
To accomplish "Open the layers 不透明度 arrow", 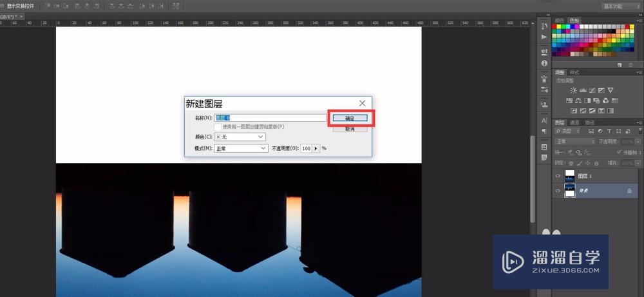I will coord(638,142).
